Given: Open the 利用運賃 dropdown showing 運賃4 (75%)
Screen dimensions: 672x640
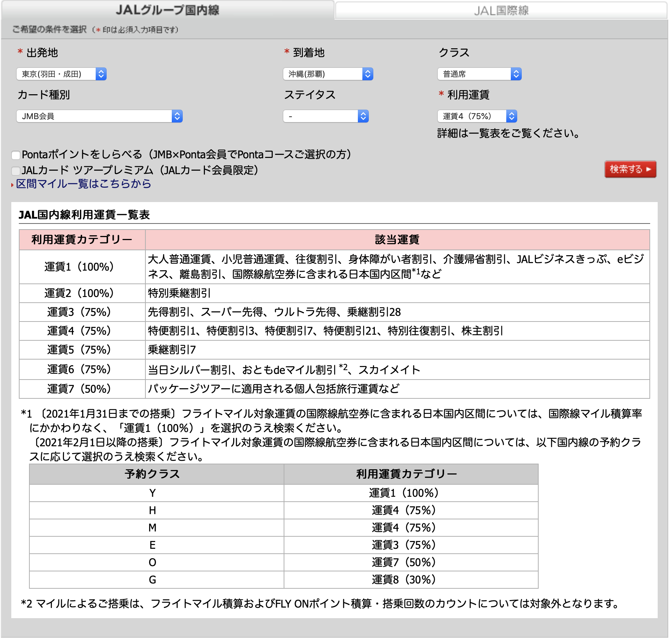Looking at the screenshot, I should click(x=477, y=116).
